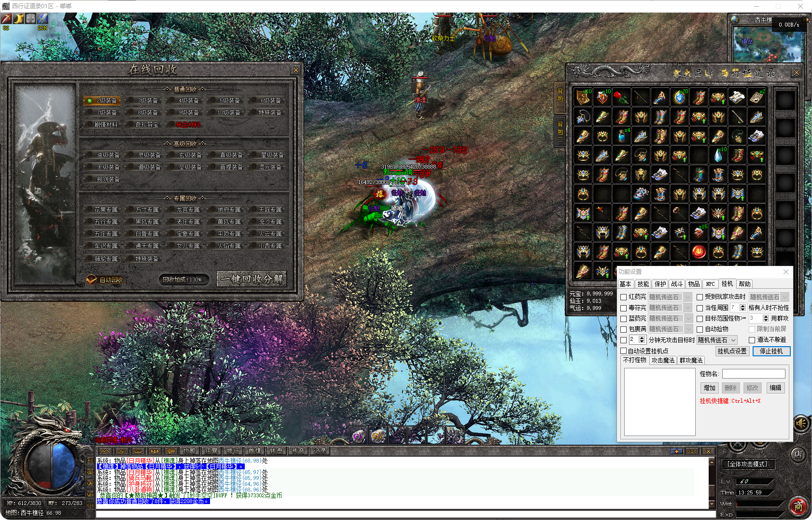This screenshot has width=812, height=520.
Task: Click the red rose item in inventory
Action: point(621,98)
